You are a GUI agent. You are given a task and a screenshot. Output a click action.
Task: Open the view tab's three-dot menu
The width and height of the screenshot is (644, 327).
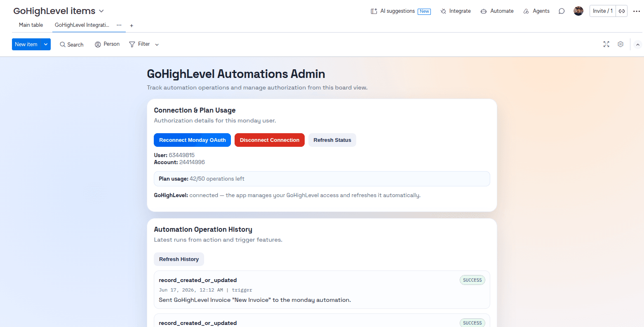[x=119, y=25]
